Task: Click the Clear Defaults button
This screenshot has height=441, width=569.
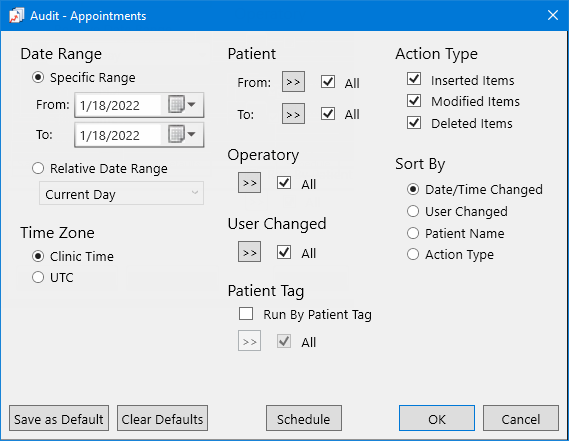Action: [x=162, y=418]
